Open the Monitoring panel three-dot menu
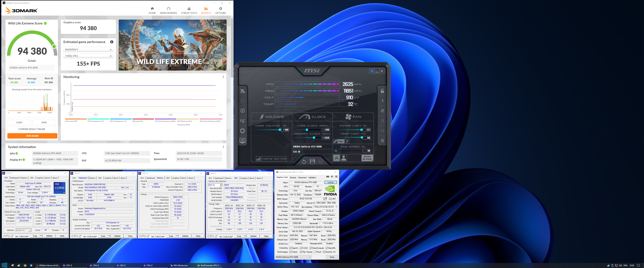 [223, 77]
